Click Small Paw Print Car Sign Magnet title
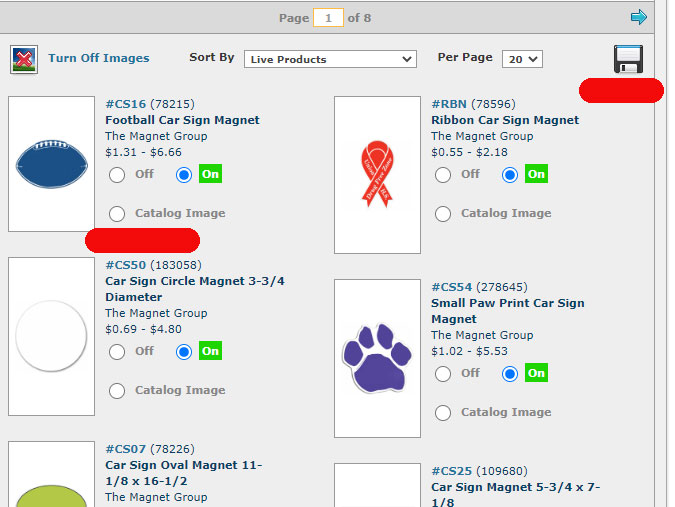Viewport: 675px width, 507px height. pyautogui.click(x=508, y=311)
